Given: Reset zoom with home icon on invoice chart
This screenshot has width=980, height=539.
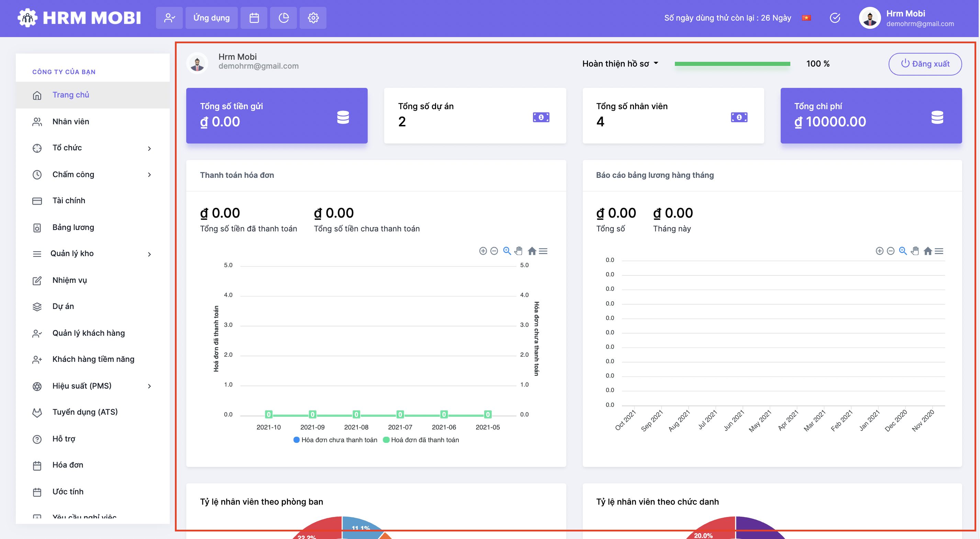Looking at the screenshot, I should click(532, 251).
